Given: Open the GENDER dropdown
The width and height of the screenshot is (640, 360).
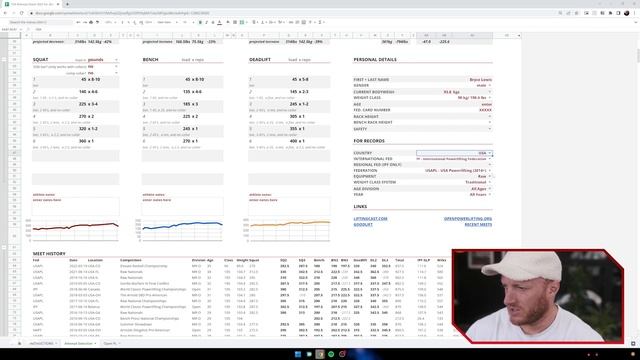Looking at the screenshot, I should (489, 85).
